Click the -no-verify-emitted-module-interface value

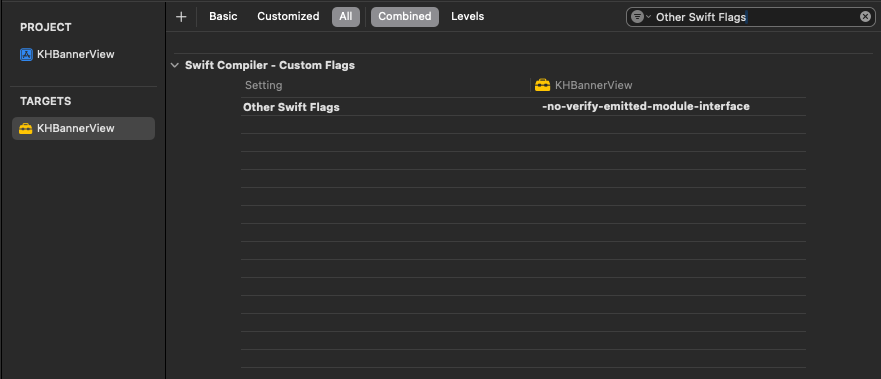pyautogui.click(x=646, y=106)
